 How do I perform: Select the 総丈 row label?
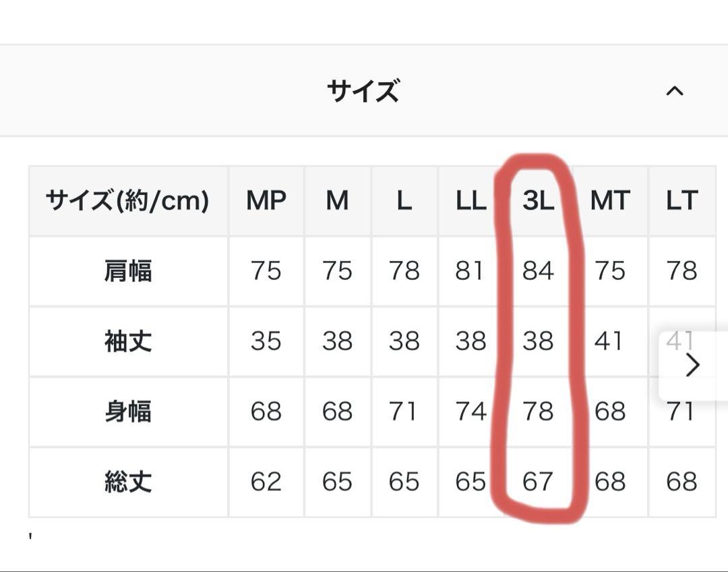click(x=129, y=482)
